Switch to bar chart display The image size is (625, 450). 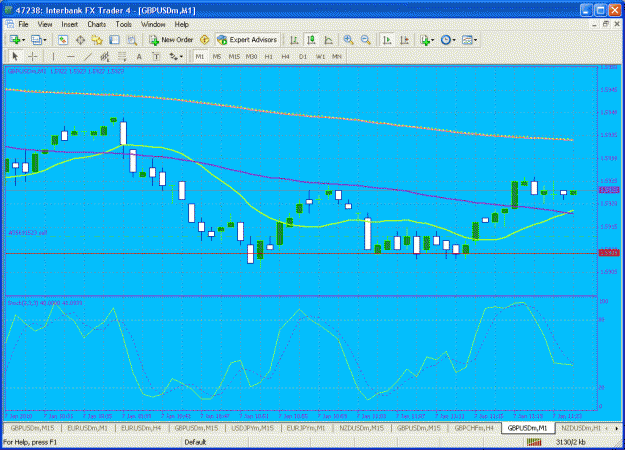(294, 40)
